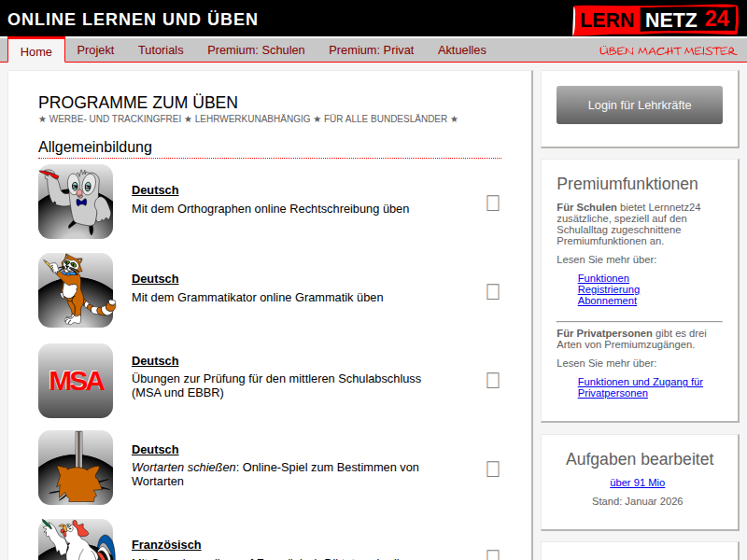Follow the Funktionen link for Schulen
This screenshot has width=747, height=560.
tap(603, 278)
